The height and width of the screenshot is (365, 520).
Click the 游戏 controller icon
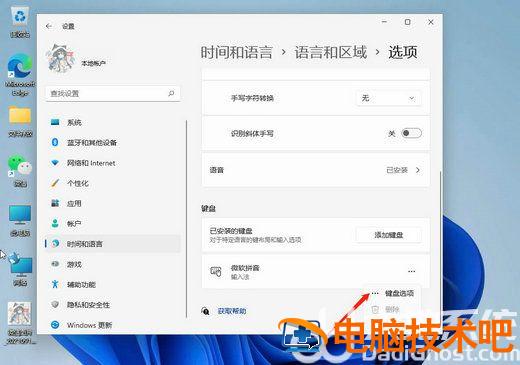click(x=55, y=264)
